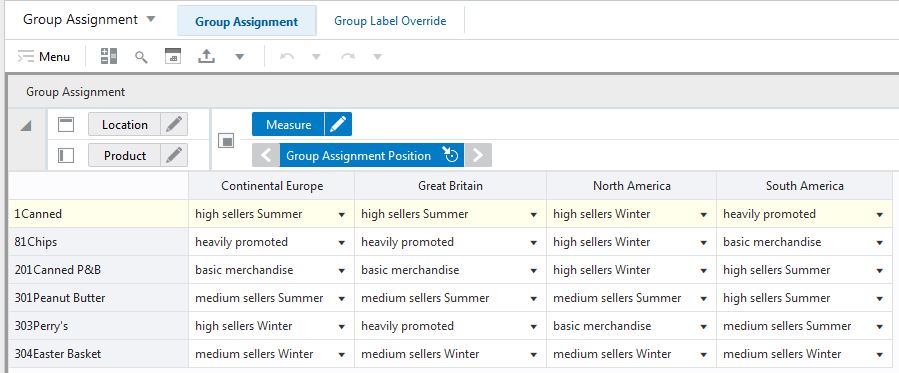Viewport: 899px width, 373px height.
Task: Open 81Chips Continental Europe dropdown
Action: point(342,243)
